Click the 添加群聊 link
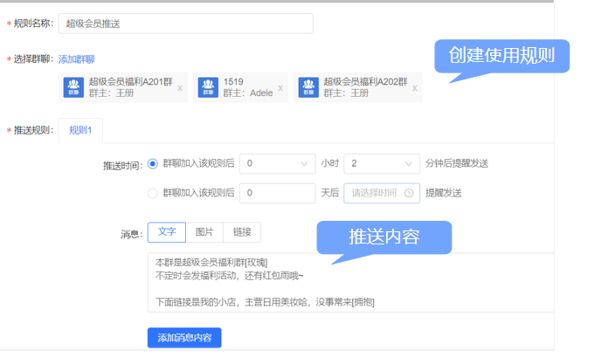The width and height of the screenshot is (601, 364). point(76,58)
